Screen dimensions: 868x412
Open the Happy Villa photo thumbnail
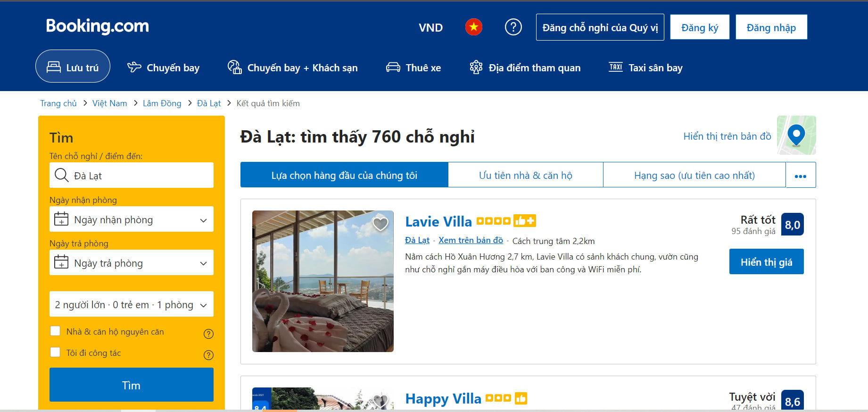(323, 399)
